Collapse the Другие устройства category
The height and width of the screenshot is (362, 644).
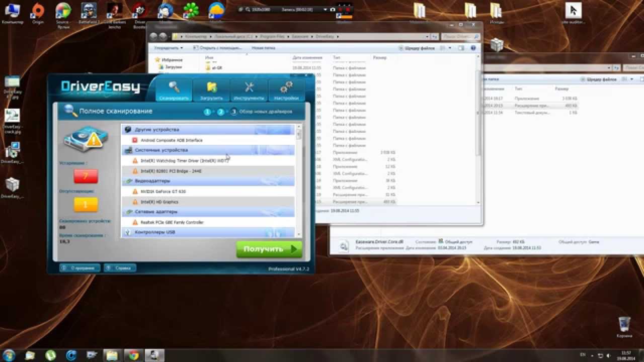(x=208, y=130)
